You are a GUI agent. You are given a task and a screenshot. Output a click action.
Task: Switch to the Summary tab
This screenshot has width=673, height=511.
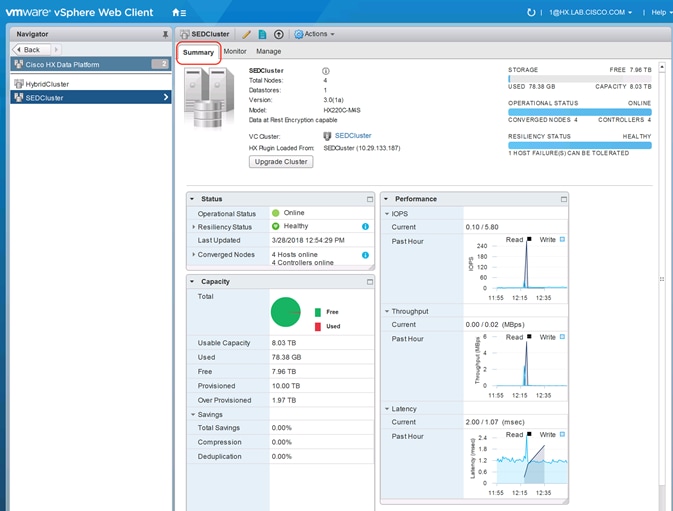(198, 52)
